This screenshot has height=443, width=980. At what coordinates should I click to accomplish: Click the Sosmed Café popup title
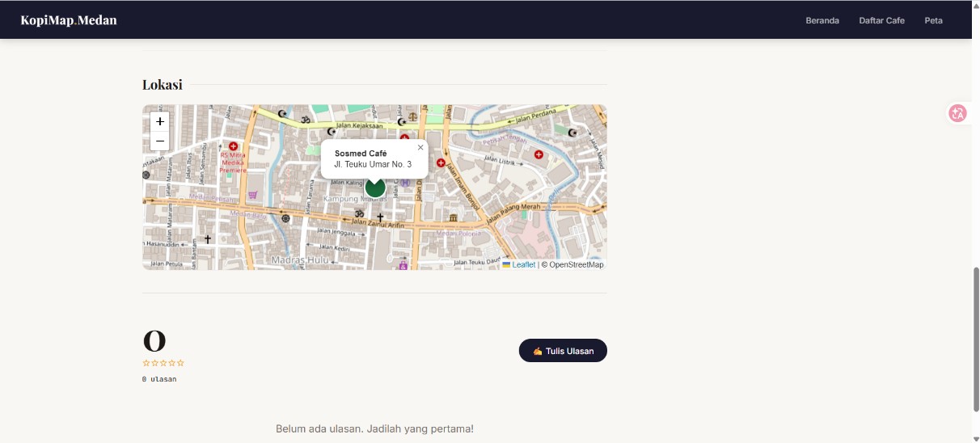(x=361, y=153)
